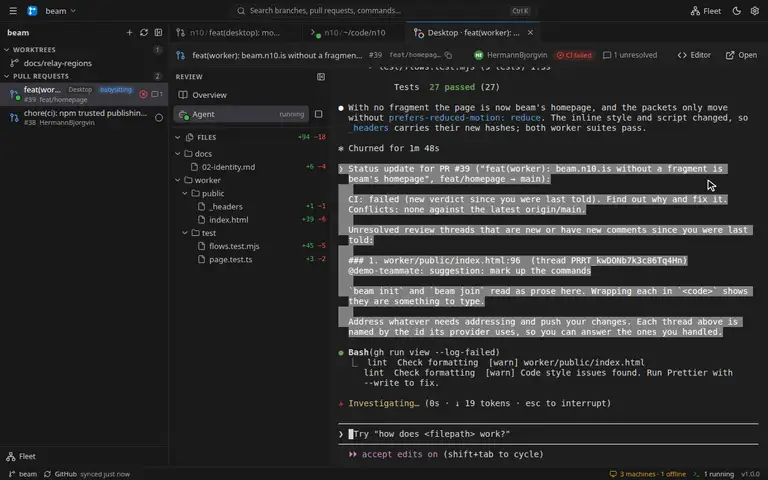
Task: Select the Agent item
Action: pos(241,114)
